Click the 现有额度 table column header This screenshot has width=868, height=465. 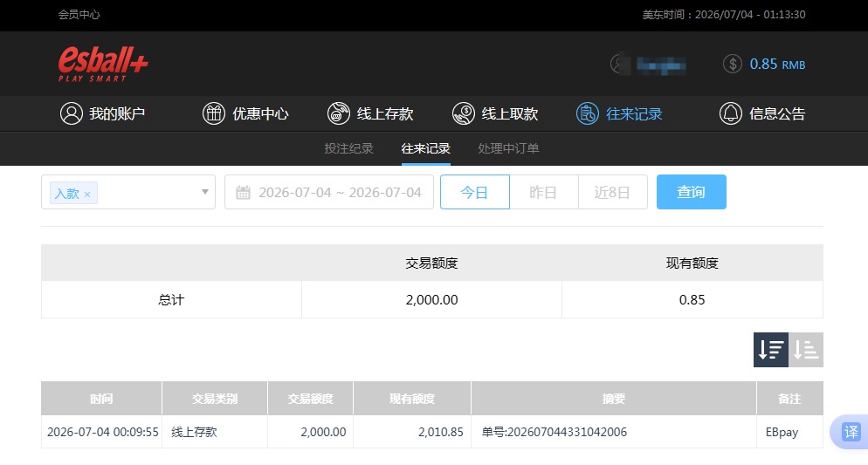412,398
